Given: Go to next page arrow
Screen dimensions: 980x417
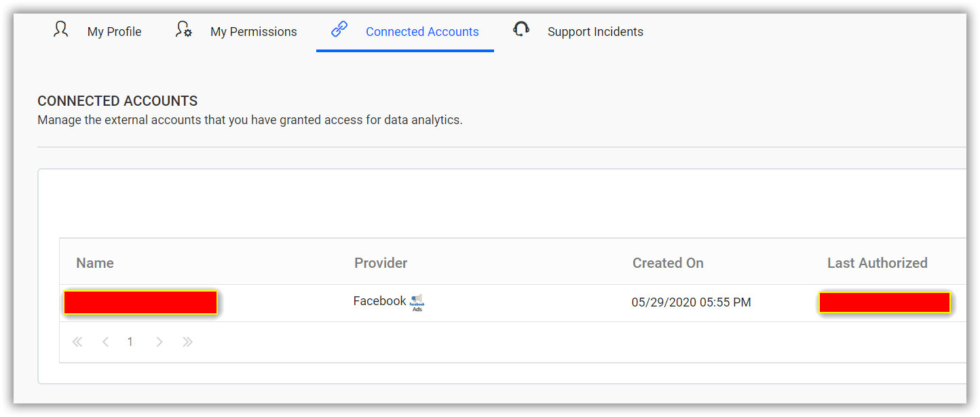Looking at the screenshot, I should 159,342.
